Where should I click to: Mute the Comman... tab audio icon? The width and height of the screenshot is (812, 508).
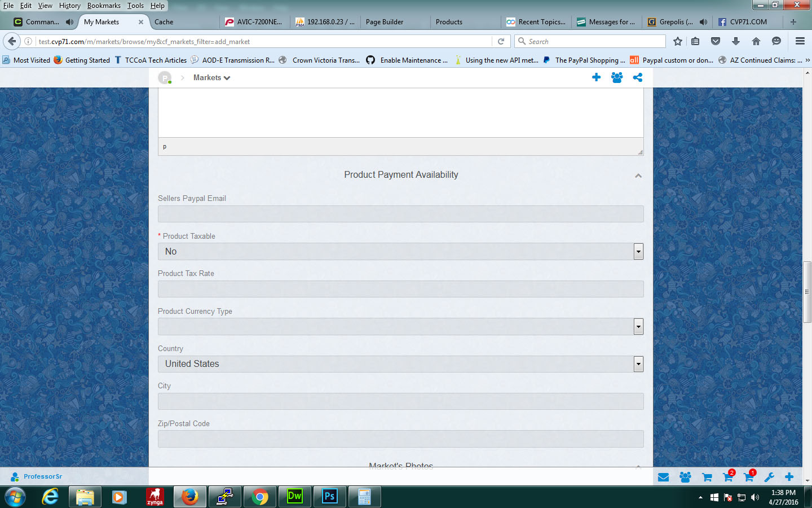pyautogui.click(x=69, y=22)
